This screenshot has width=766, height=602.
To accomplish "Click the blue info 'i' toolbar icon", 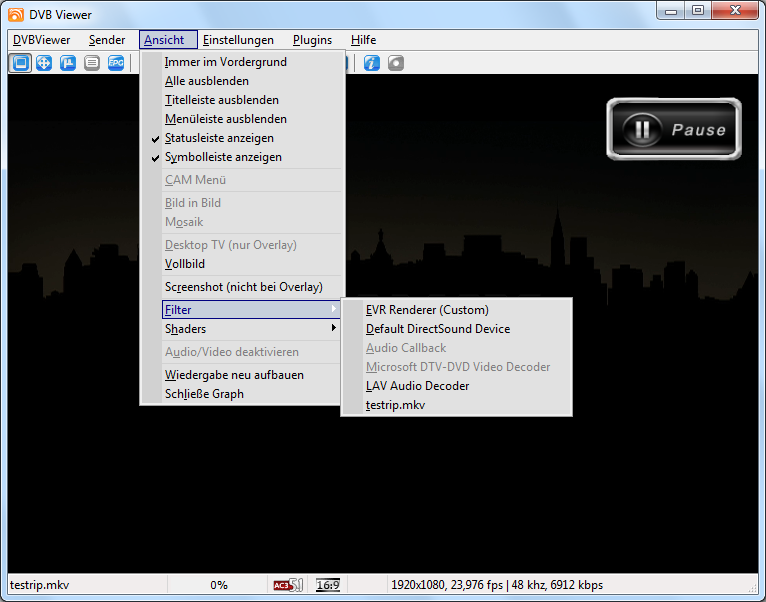I will point(372,63).
